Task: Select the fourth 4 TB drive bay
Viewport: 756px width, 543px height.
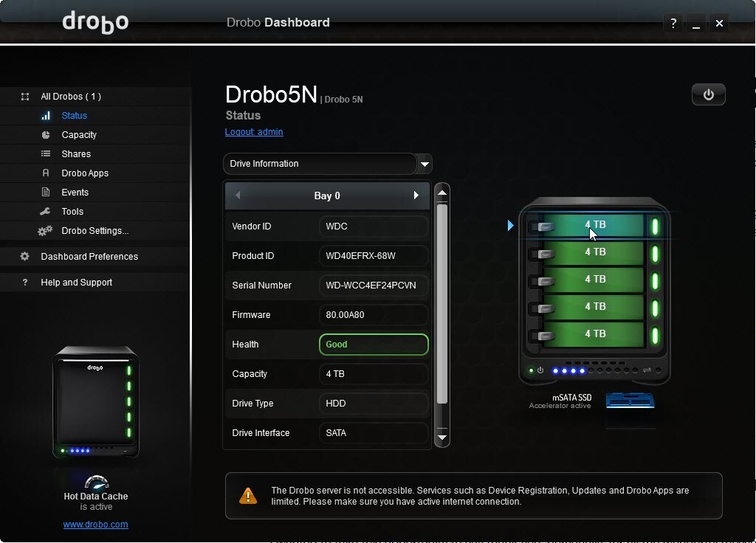Action: [594, 306]
